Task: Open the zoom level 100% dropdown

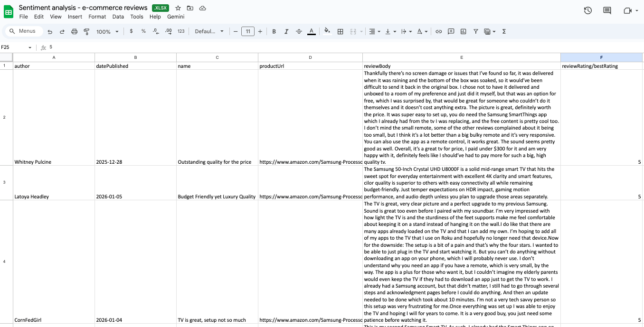Action: tap(107, 31)
